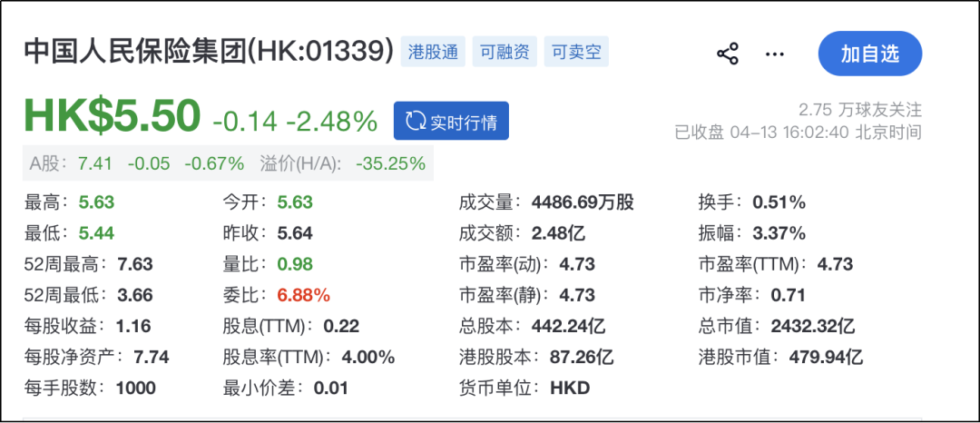The height and width of the screenshot is (423, 980).
Task: Click the 可融资 tag
Action: [505, 52]
